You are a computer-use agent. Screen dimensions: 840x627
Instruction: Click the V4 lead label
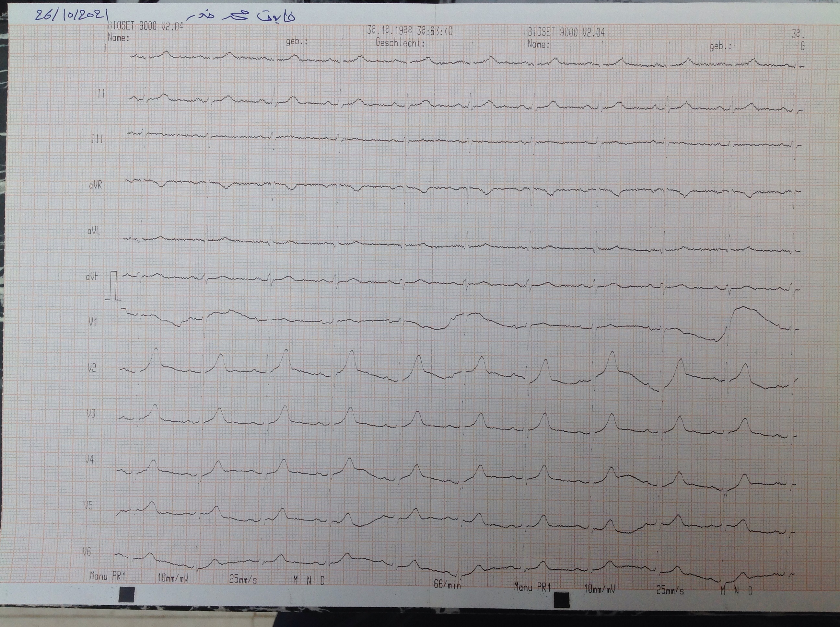point(89,460)
